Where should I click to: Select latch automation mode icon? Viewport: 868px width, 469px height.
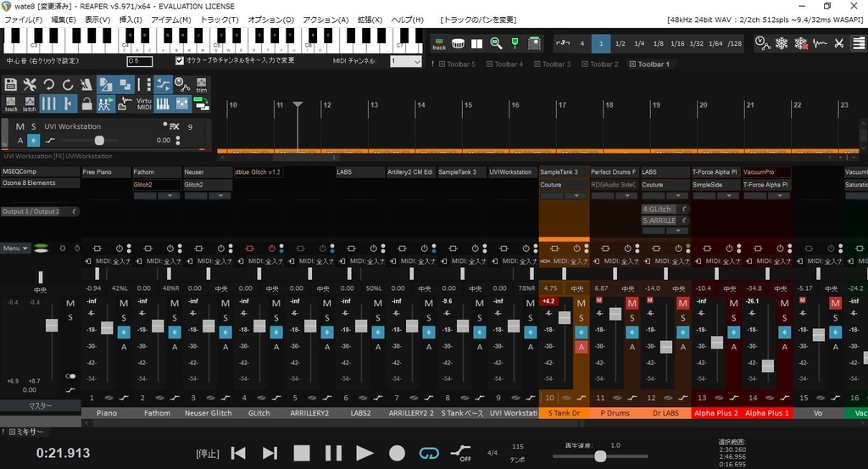(x=30, y=103)
